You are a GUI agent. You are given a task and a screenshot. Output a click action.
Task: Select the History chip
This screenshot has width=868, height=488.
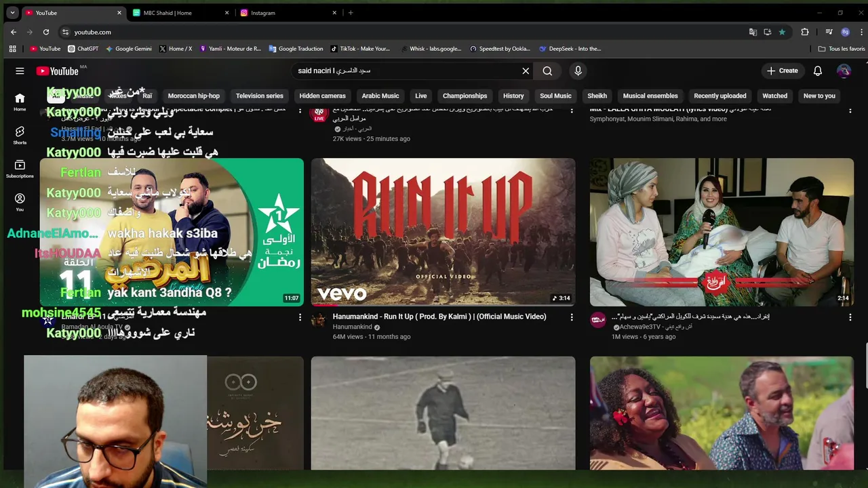513,96
